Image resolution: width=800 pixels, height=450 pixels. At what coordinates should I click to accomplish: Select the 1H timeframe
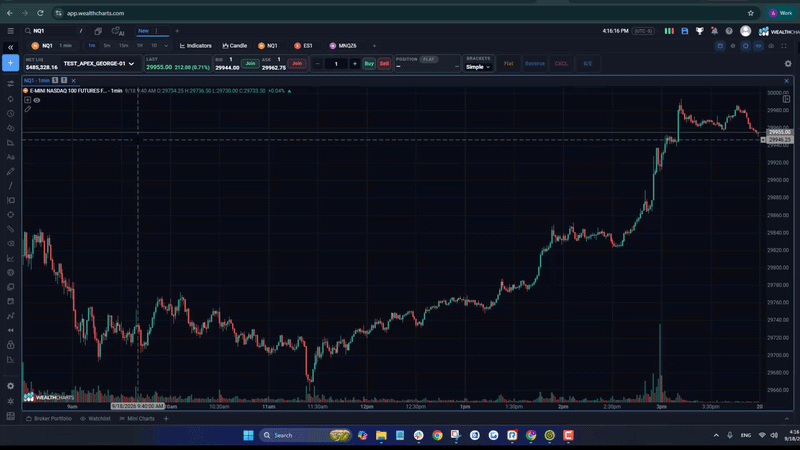tap(140, 46)
